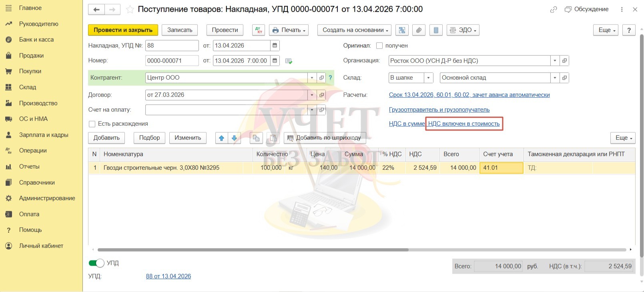Open Контрагент Центр ООО record icon

coord(321,78)
